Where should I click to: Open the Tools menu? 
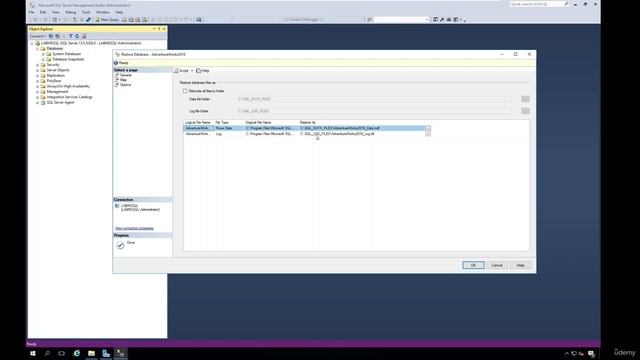click(86, 12)
